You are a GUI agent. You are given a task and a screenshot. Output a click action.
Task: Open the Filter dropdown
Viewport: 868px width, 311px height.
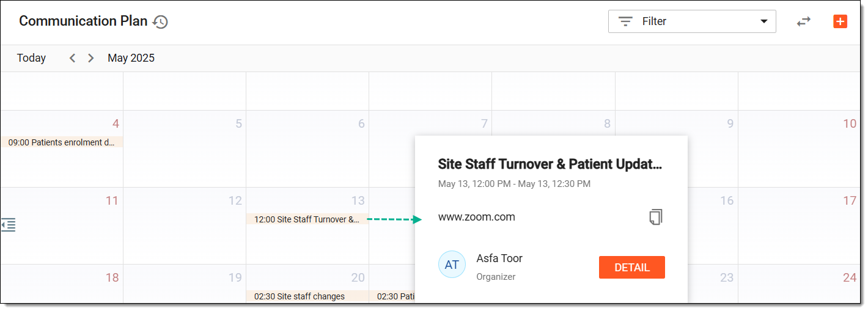[692, 21]
